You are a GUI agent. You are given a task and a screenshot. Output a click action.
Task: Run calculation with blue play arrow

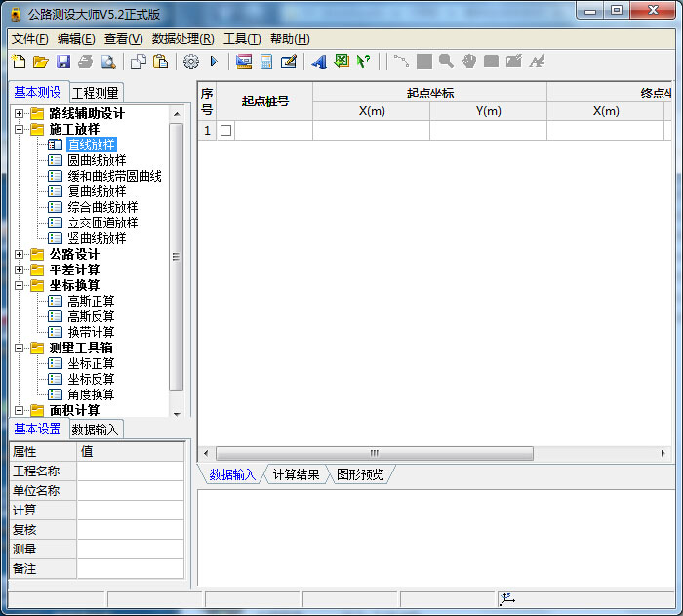[x=214, y=62]
